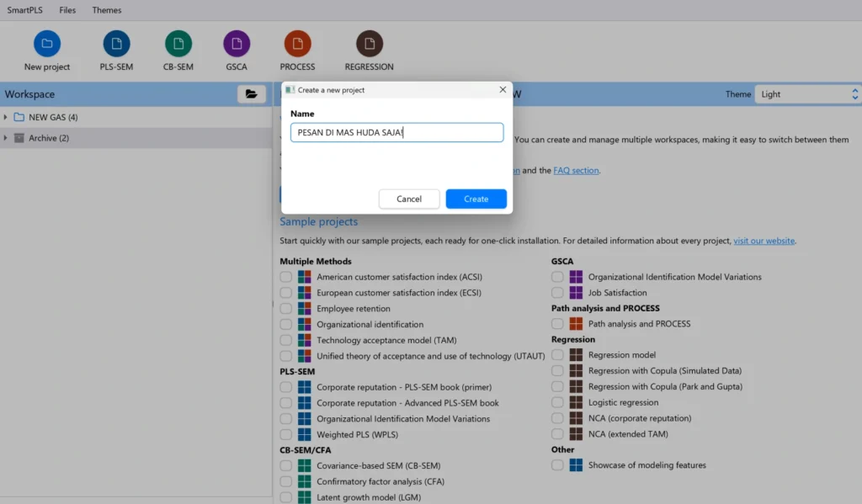Click the UTAUT sample project icon

tap(304, 356)
